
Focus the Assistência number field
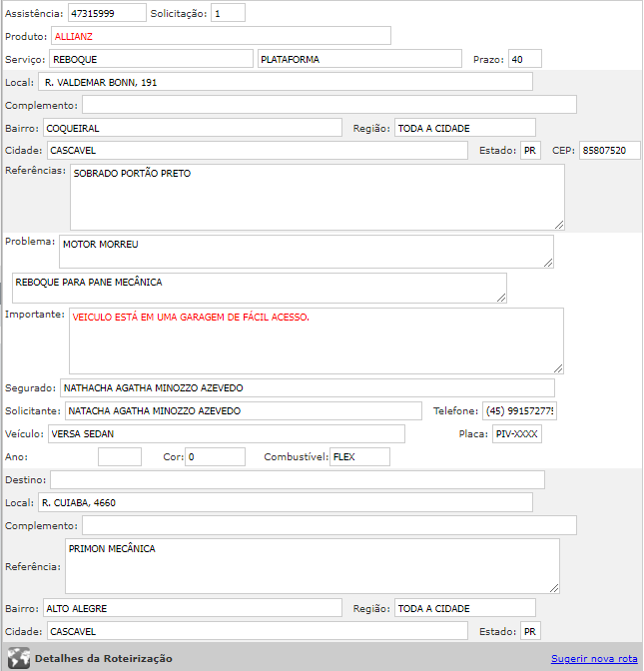(107, 13)
